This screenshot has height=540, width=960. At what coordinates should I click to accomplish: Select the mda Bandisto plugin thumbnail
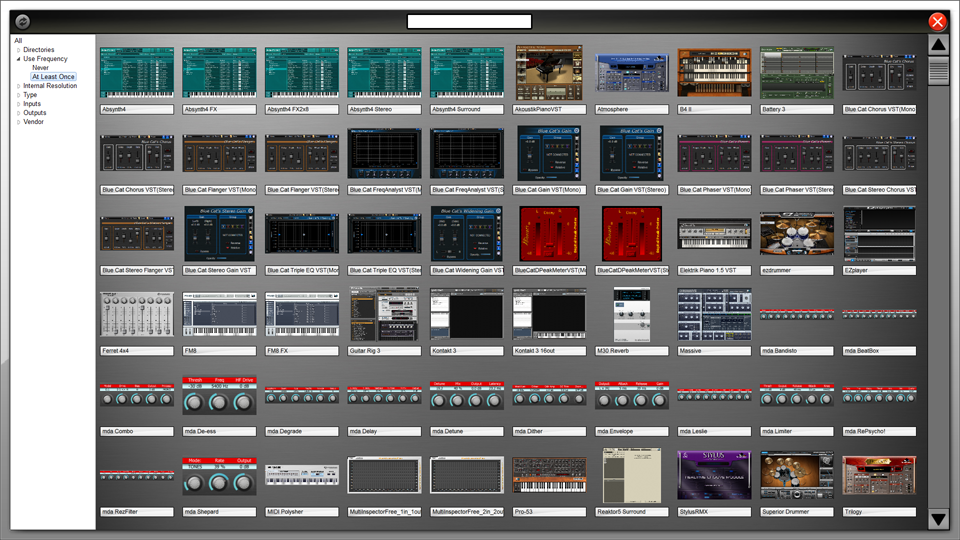pyautogui.click(x=797, y=315)
